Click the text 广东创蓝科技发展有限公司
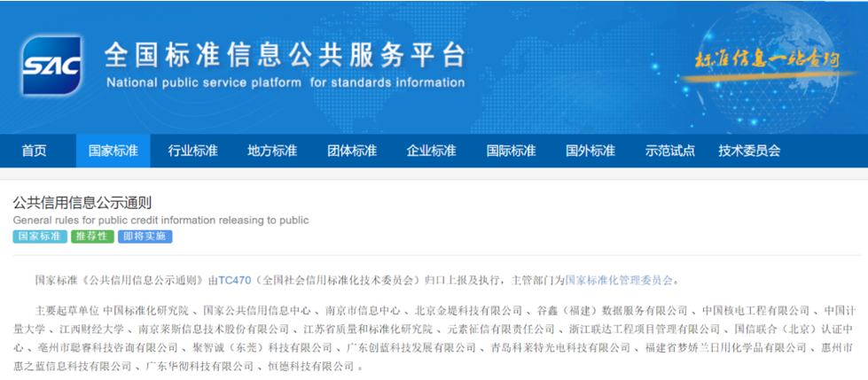Screen dimensions: 868x380 coord(412,348)
